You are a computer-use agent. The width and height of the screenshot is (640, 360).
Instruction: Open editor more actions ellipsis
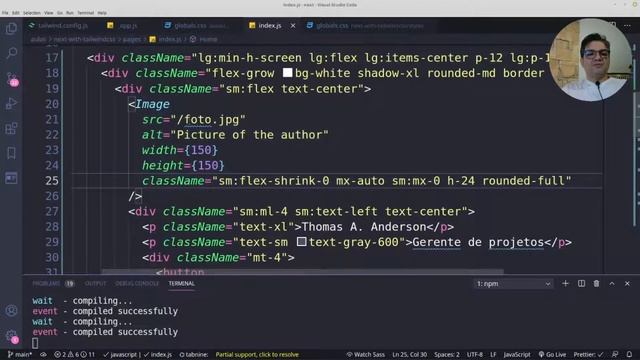[627, 25]
